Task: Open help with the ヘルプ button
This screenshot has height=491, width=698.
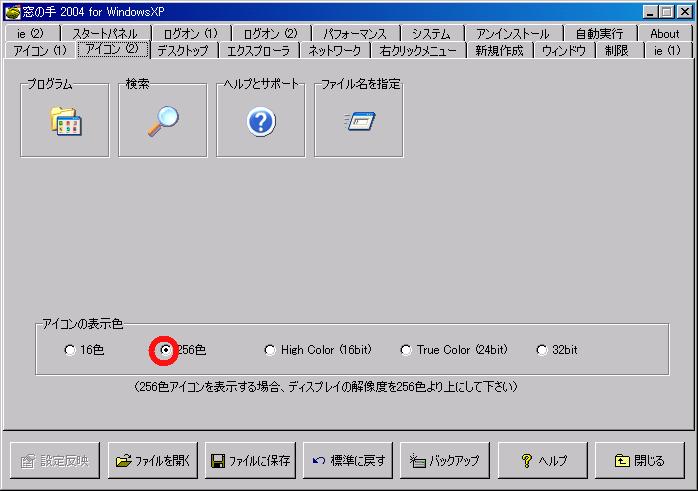Action: pyautogui.click(x=543, y=460)
